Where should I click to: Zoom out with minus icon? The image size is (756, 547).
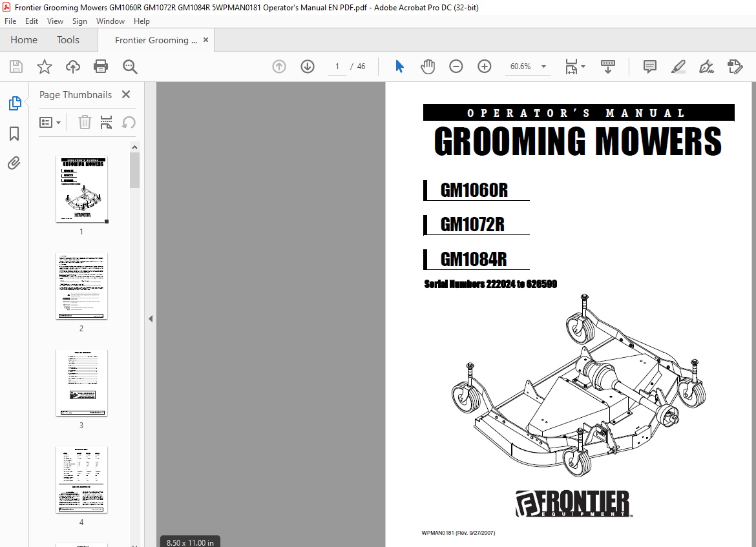456,67
